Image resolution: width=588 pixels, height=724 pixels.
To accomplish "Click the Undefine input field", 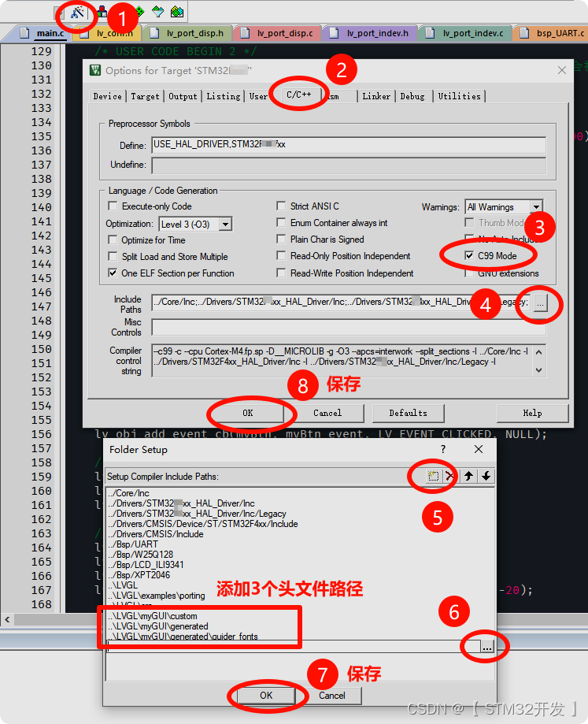I will click(349, 165).
